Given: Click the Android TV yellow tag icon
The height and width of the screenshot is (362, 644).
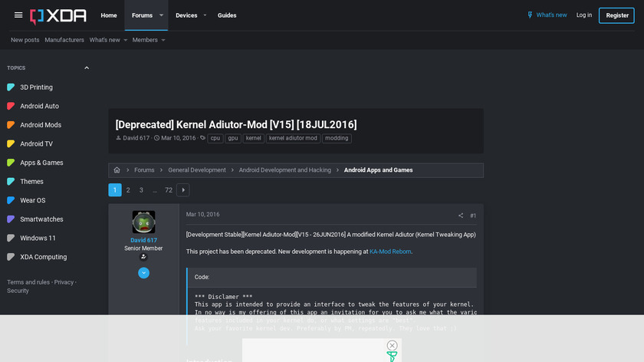Looking at the screenshot, I should pyautogui.click(x=11, y=144).
